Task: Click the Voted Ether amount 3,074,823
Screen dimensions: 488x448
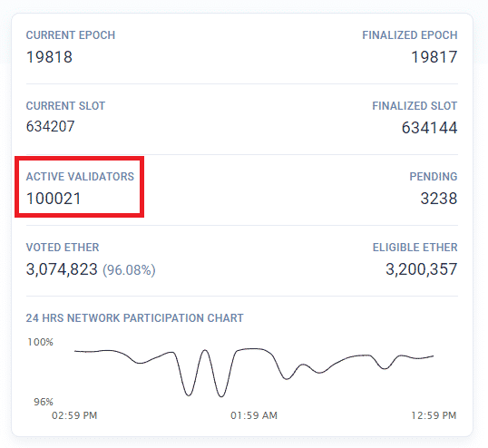Action: point(62,269)
